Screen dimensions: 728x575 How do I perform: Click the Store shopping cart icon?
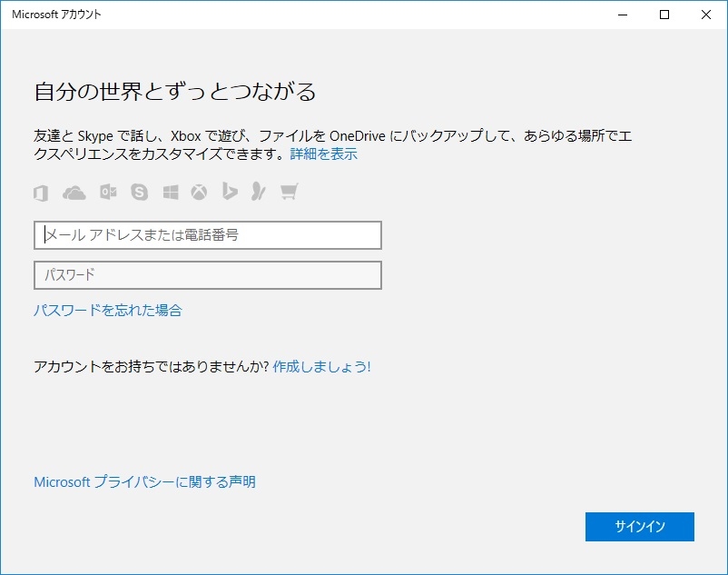click(x=289, y=192)
